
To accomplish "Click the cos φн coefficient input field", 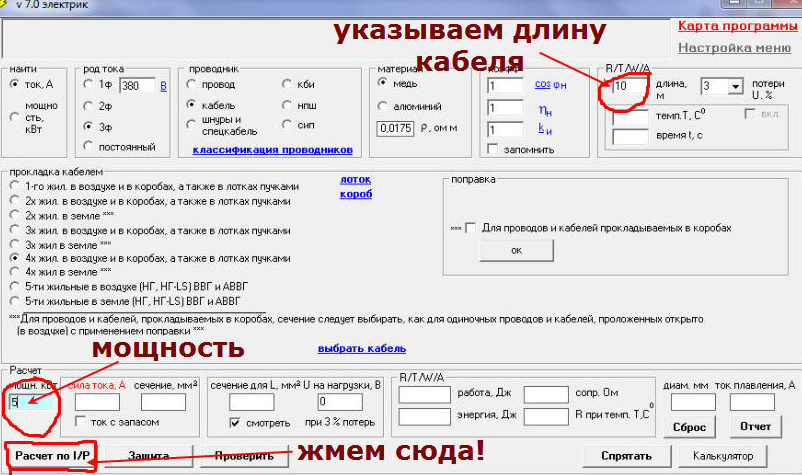I will point(505,85).
